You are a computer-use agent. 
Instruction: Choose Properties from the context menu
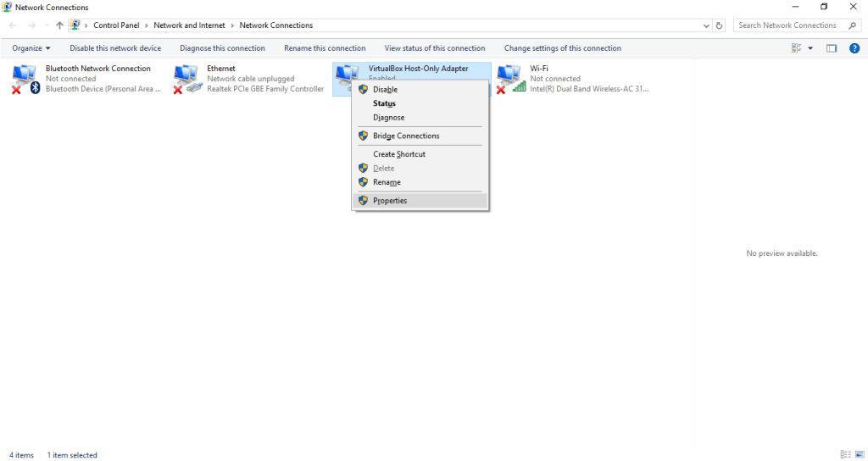click(390, 201)
